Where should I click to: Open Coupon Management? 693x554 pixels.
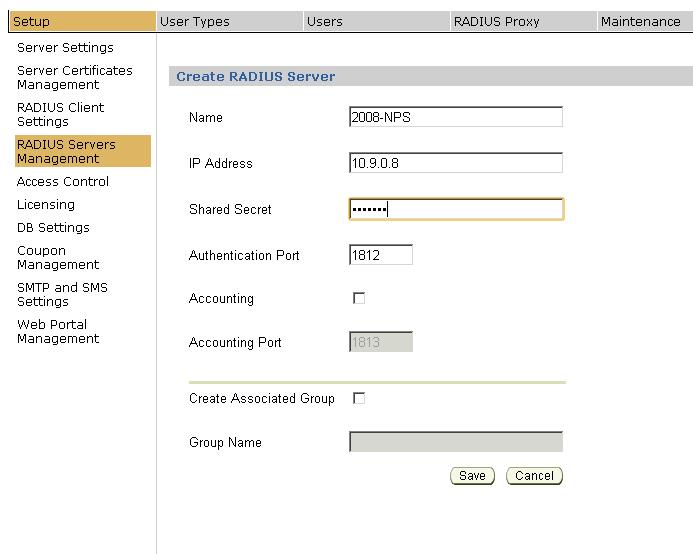pos(58,257)
